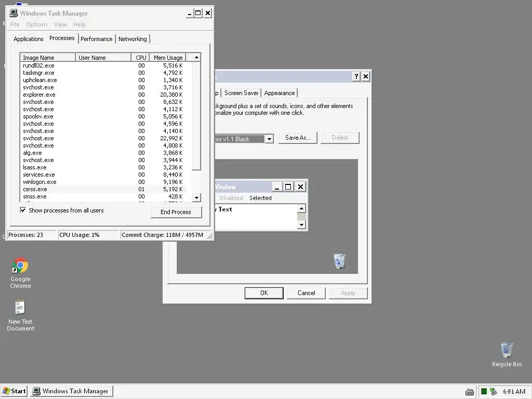Open the Screen Saver tab in Display Properties
Image resolution: width=532 pixels, height=399 pixels.
coord(241,93)
